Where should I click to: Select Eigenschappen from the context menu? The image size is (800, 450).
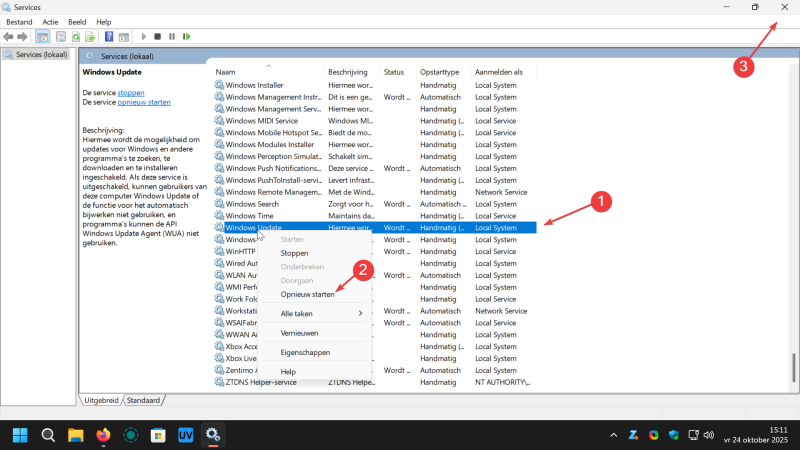pyautogui.click(x=305, y=352)
